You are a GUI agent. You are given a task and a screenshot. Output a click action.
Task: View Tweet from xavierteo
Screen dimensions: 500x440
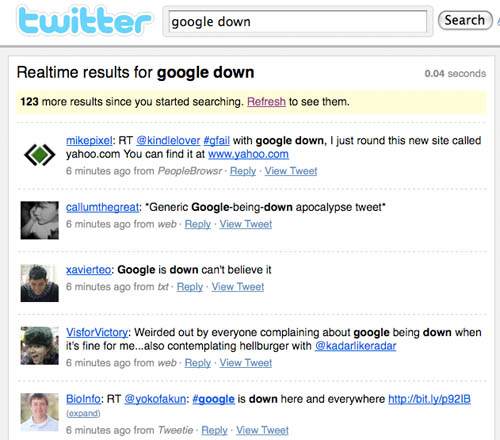click(x=238, y=287)
